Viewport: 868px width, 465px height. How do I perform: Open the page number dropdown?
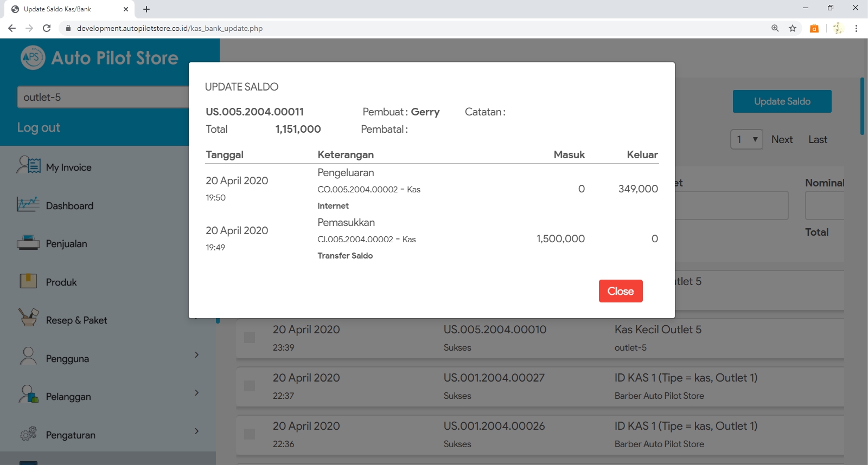[x=746, y=139]
